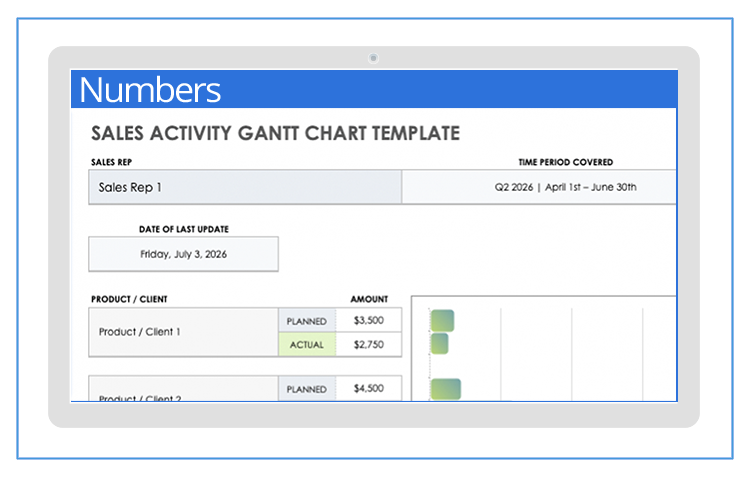The image size is (746, 479).
Task: Select the Gantt bar next to $4,500
Action: [446, 389]
